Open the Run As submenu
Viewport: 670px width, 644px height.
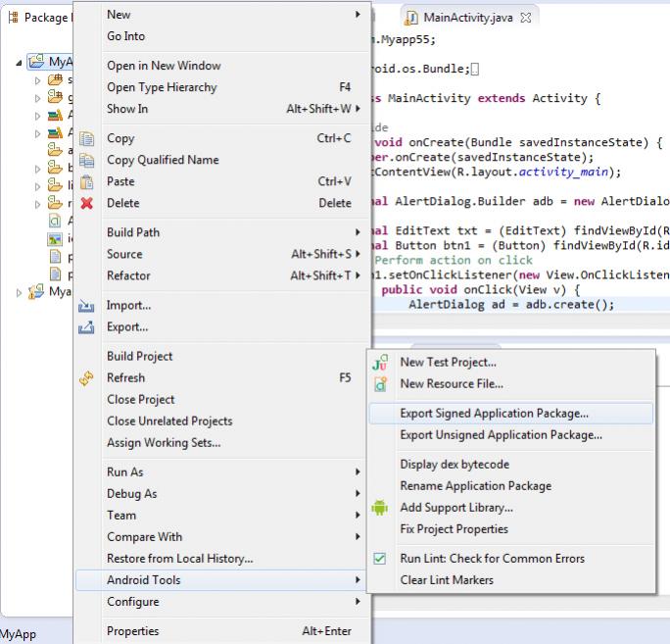click(x=221, y=472)
